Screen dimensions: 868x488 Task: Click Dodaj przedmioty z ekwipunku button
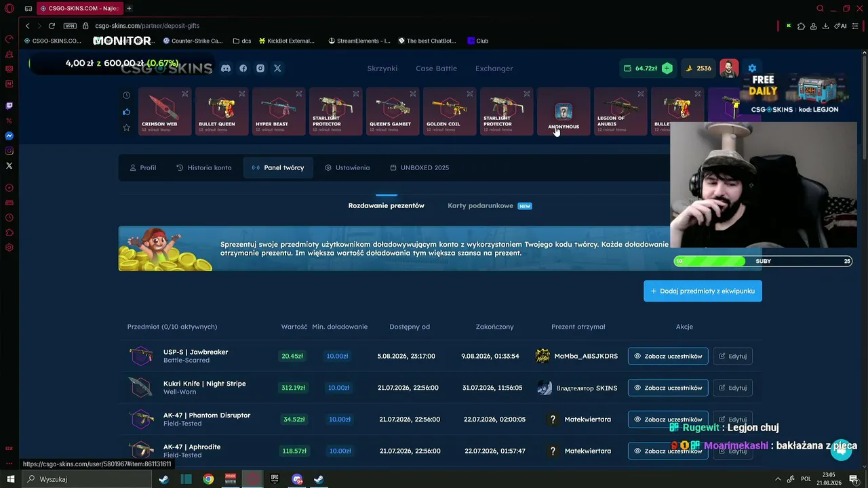(x=703, y=291)
